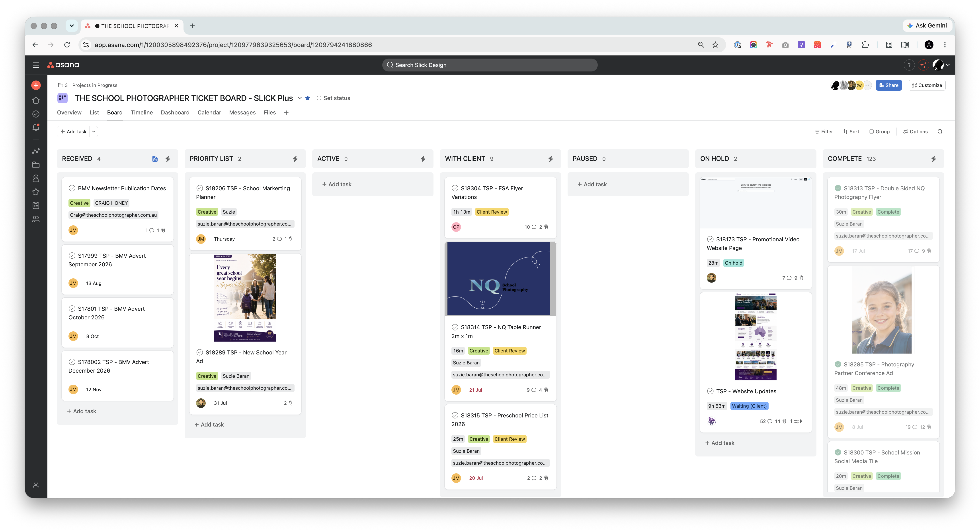Viewport: 980px width, 531px height.
Task: Reload the page in the browser
Action: click(67, 45)
